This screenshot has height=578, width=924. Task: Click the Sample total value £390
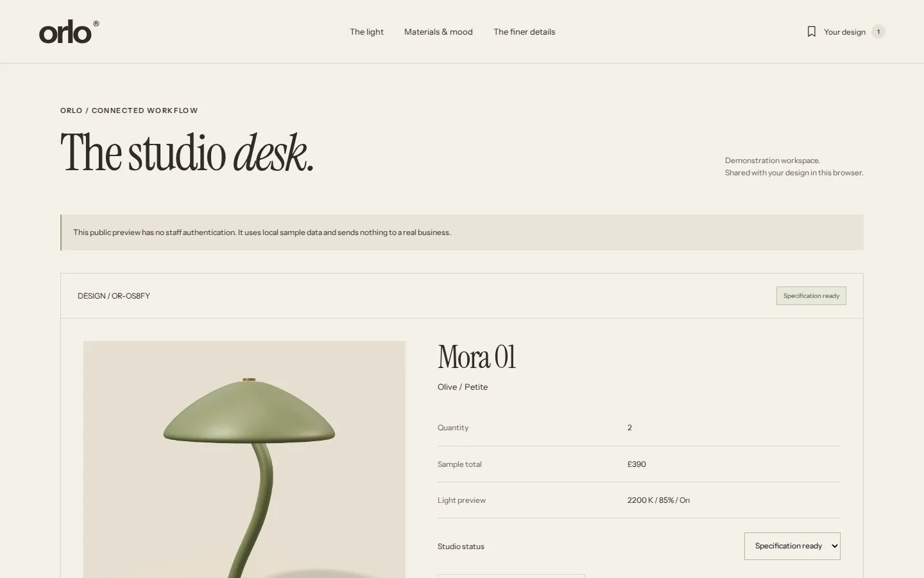pos(637,464)
